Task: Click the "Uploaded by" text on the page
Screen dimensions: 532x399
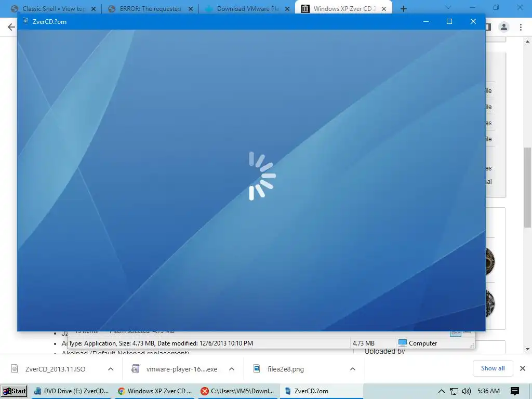Action: click(385, 351)
